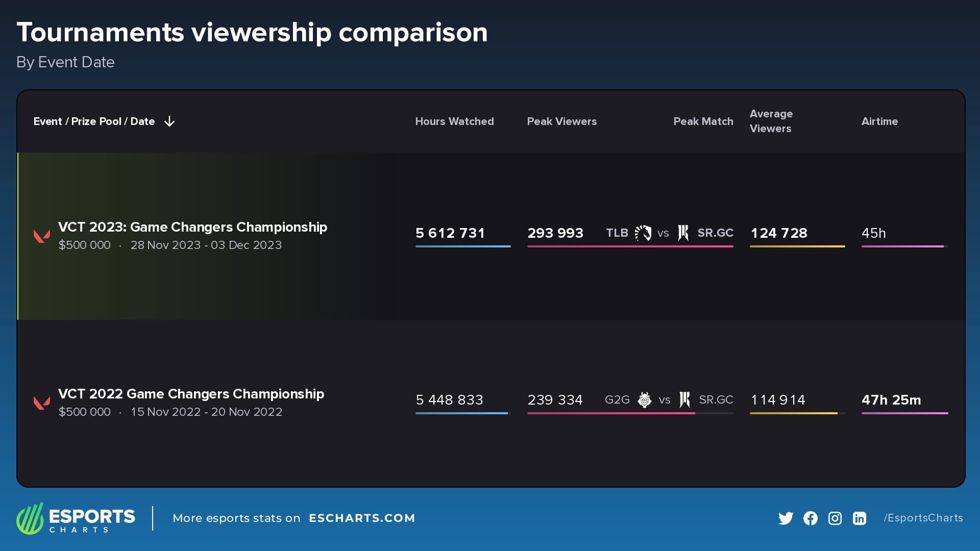
Task: Click Valorant icon beside VCT 2023 event
Action: tap(42, 236)
